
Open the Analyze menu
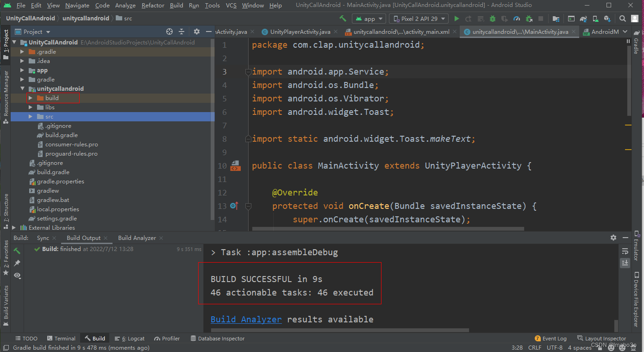point(125,6)
